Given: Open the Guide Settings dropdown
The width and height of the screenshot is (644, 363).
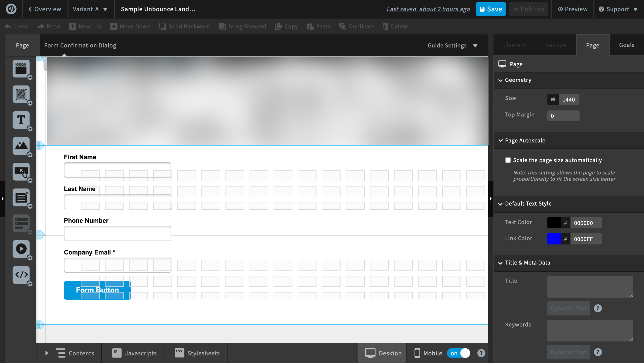Looking at the screenshot, I should pos(452,46).
